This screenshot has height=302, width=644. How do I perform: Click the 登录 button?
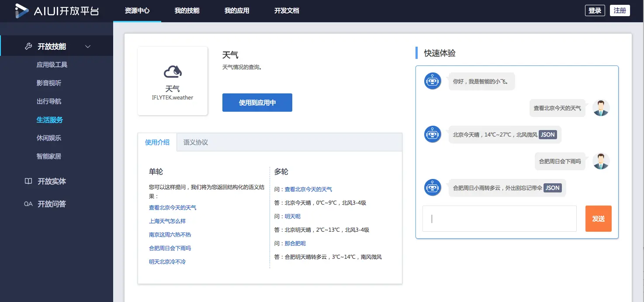click(x=595, y=11)
